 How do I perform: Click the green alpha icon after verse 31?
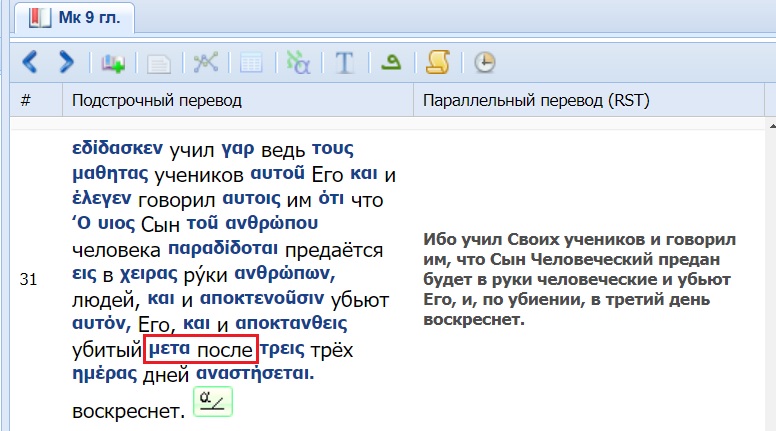click(x=213, y=402)
